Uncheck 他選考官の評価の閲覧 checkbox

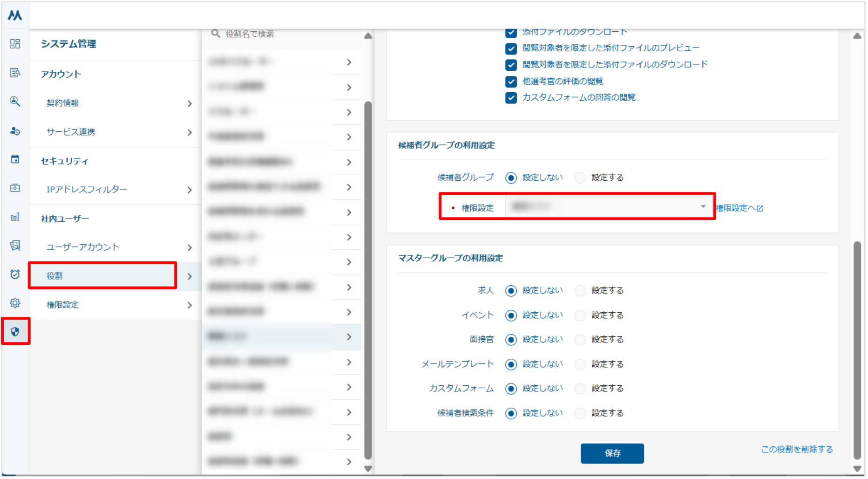coord(511,82)
